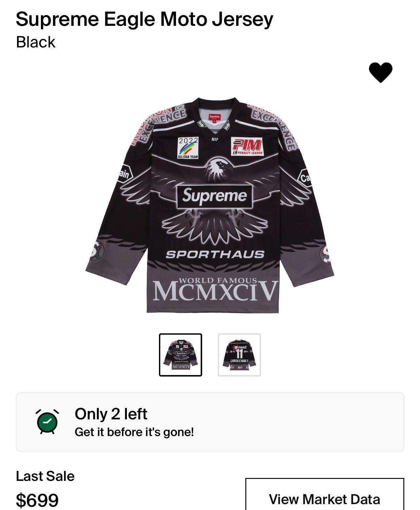Click the 2022 All-Star Team patch

click(x=188, y=148)
